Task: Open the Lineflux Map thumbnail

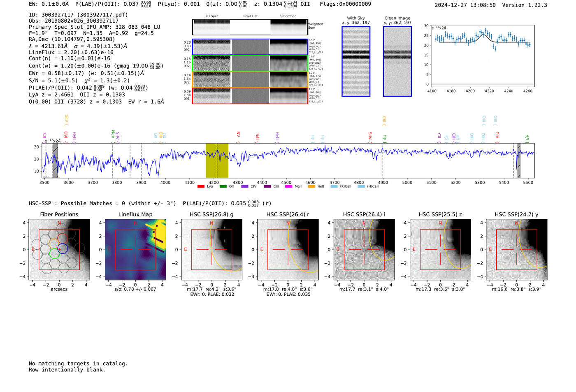Action: (x=135, y=249)
